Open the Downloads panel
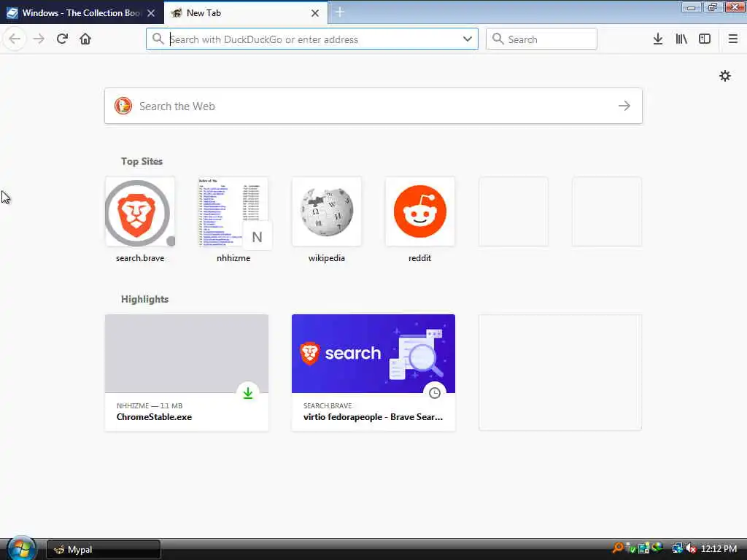Screen dimensions: 747x560 click(658, 39)
